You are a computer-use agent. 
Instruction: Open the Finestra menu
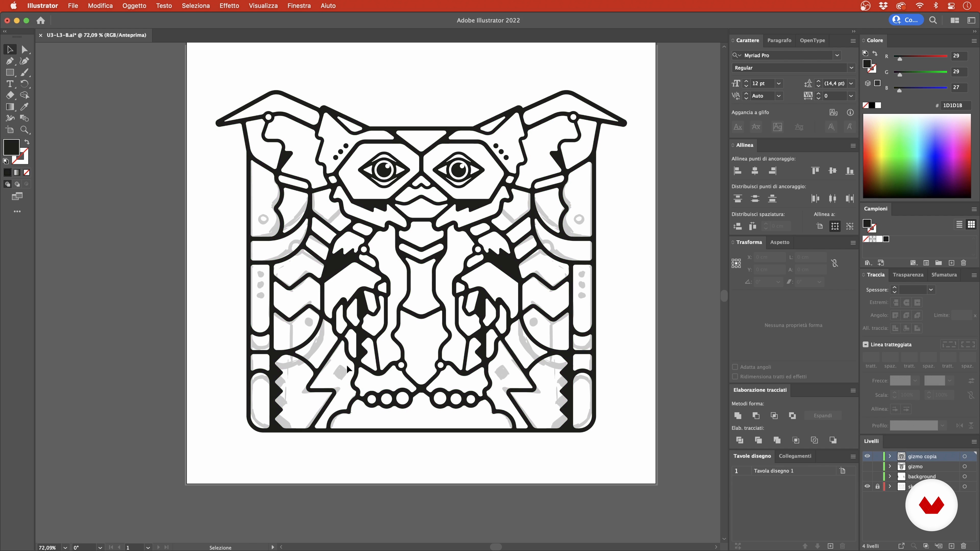(299, 6)
